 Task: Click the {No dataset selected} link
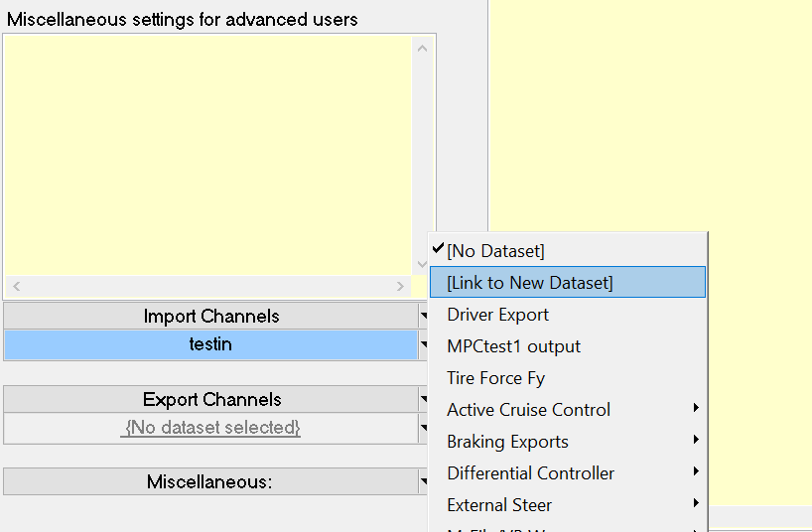click(x=210, y=428)
